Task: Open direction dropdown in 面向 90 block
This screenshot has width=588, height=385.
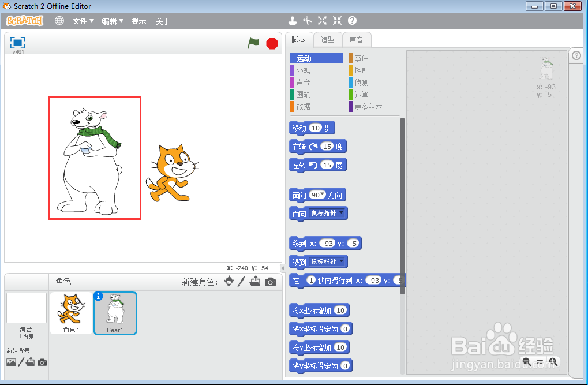Action: point(323,194)
